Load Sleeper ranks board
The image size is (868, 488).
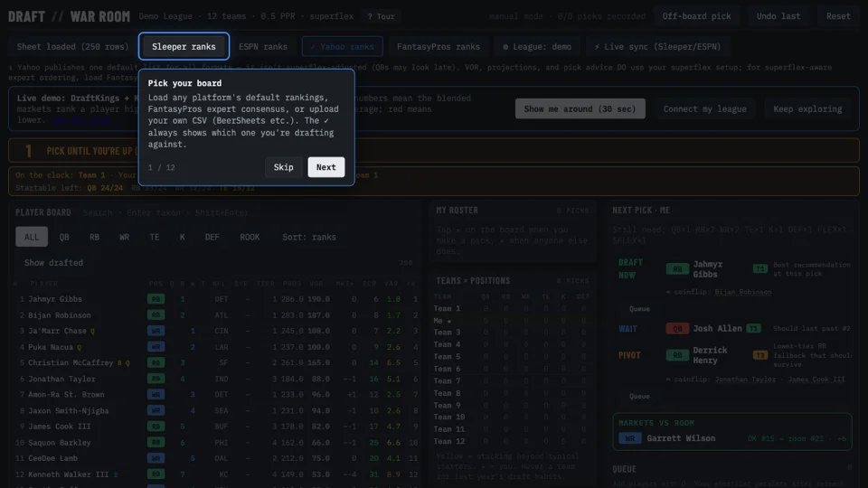pyautogui.click(x=184, y=46)
